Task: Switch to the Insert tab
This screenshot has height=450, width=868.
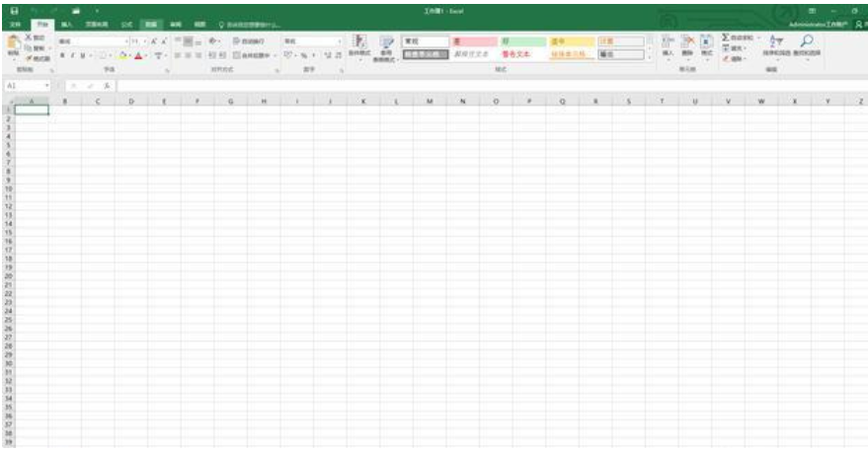Action: pyautogui.click(x=66, y=25)
